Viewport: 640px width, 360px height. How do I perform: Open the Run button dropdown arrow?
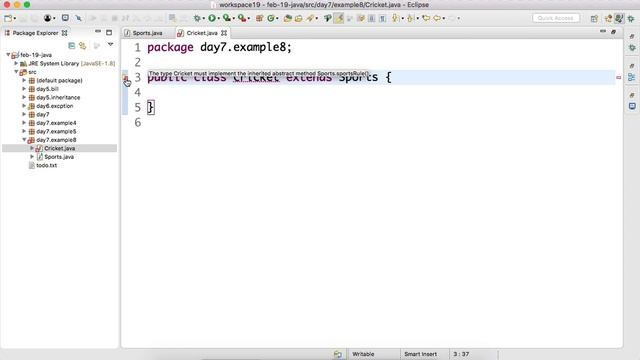pyautogui.click(x=218, y=19)
